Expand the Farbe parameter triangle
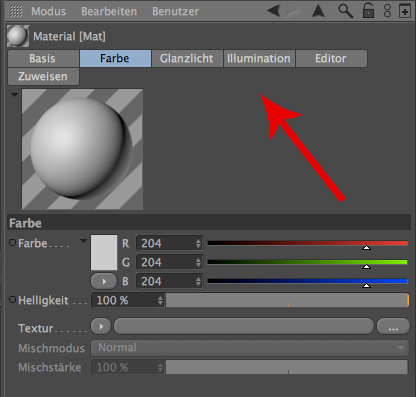This screenshot has height=397, width=416. [83, 241]
